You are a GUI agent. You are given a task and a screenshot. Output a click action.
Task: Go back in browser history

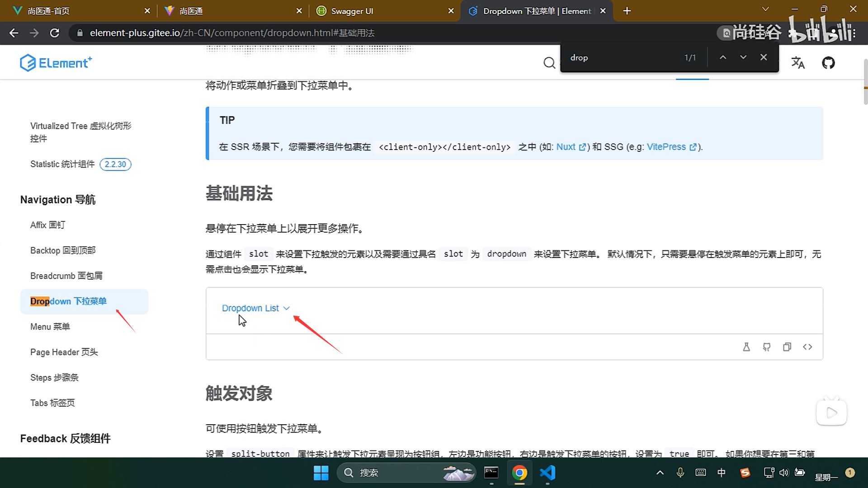pos(14,33)
